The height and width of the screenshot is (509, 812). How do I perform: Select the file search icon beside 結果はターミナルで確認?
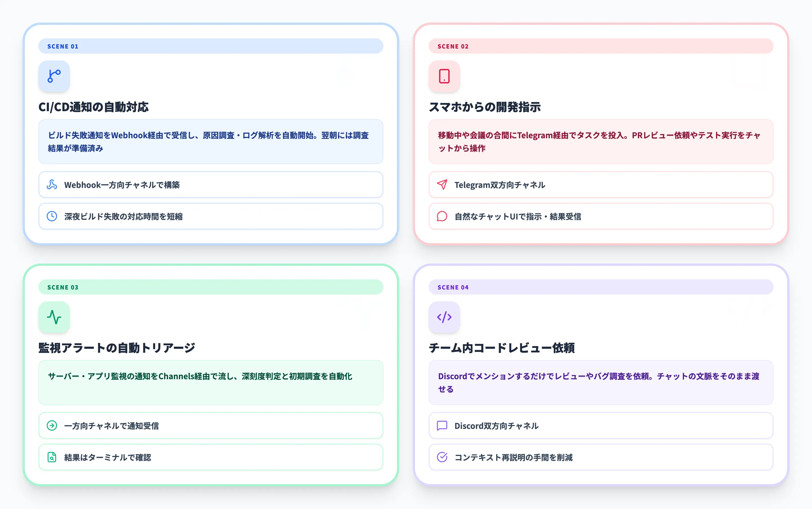(52, 457)
